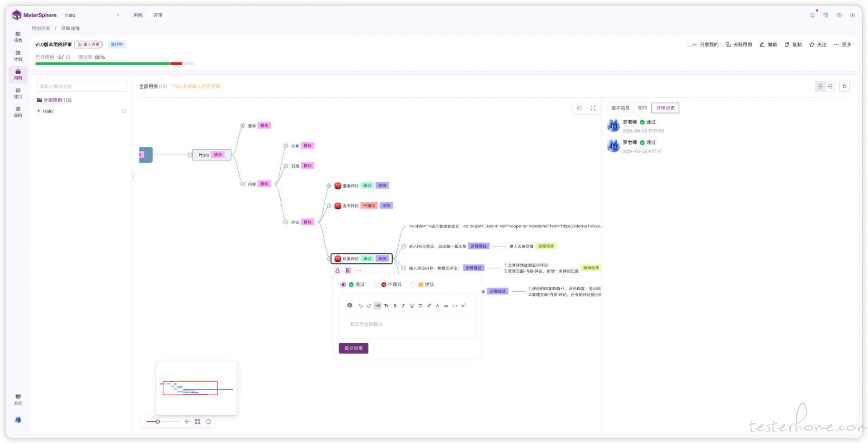Enable the drag-move tool in the zoom bar
868x444 pixels.
pyautogui.click(x=187, y=421)
